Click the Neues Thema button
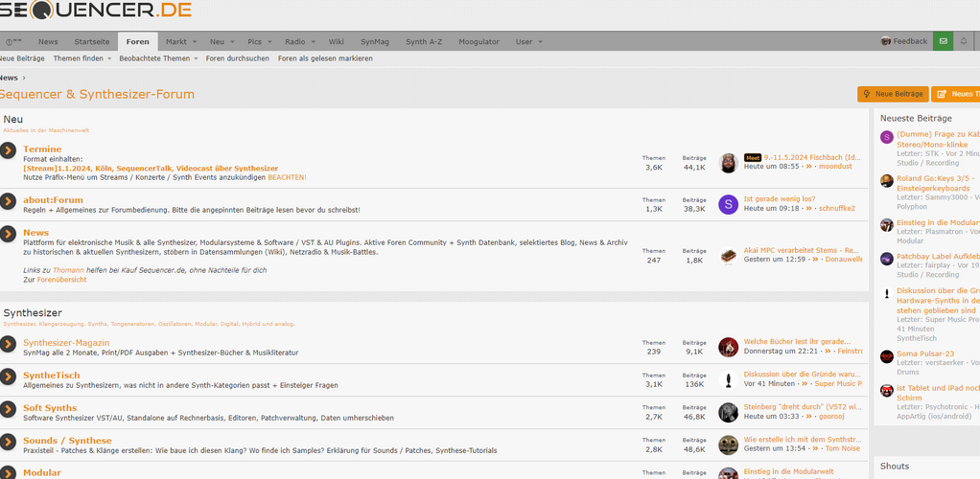The width and height of the screenshot is (980, 479). 956,94
